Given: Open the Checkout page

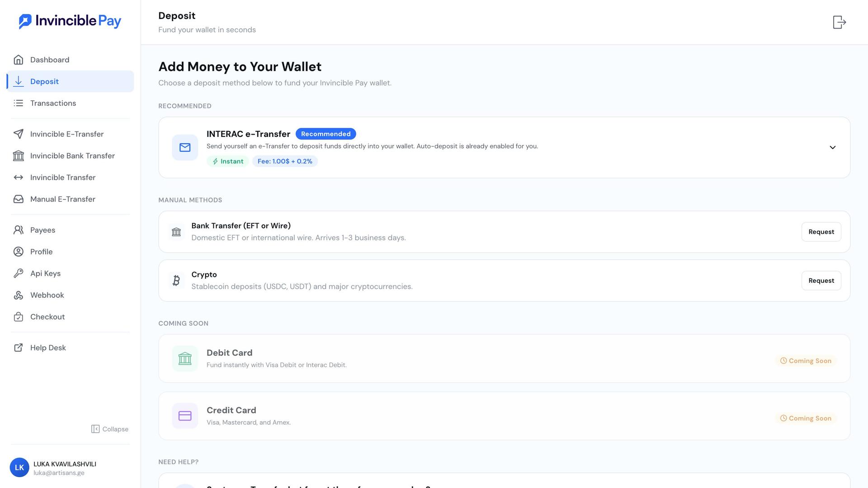Looking at the screenshot, I should [70, 317].
